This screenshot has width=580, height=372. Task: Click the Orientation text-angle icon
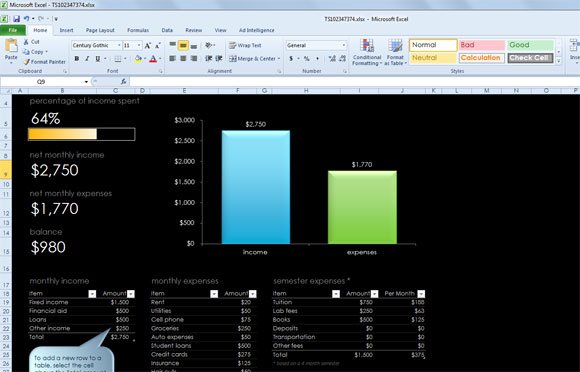point(209,45)
